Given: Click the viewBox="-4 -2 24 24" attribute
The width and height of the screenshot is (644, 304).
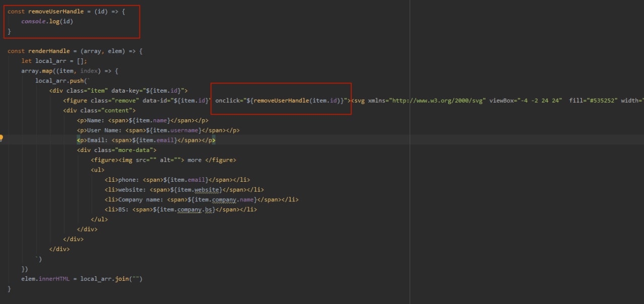Looking at the screenshot, I should tap(526, 101).
